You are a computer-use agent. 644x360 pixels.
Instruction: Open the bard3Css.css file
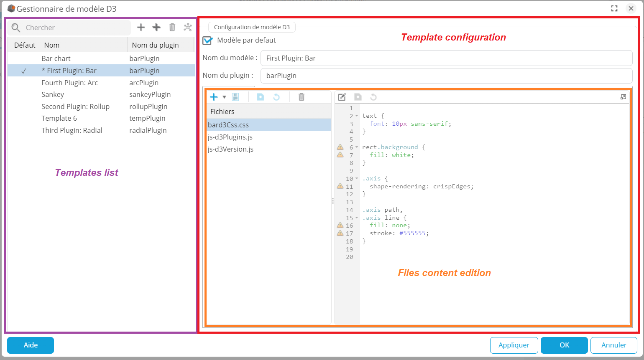click(x=269, y=125)
